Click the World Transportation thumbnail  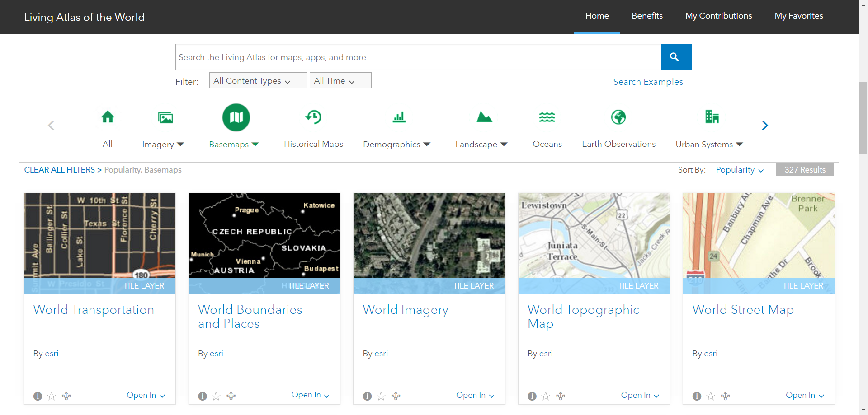click(x=99, y=243)
